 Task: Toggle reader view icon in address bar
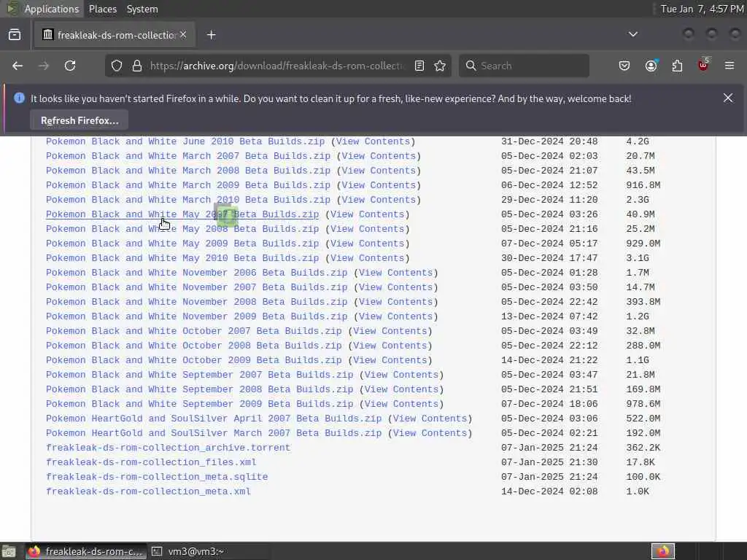click(419, 66)
